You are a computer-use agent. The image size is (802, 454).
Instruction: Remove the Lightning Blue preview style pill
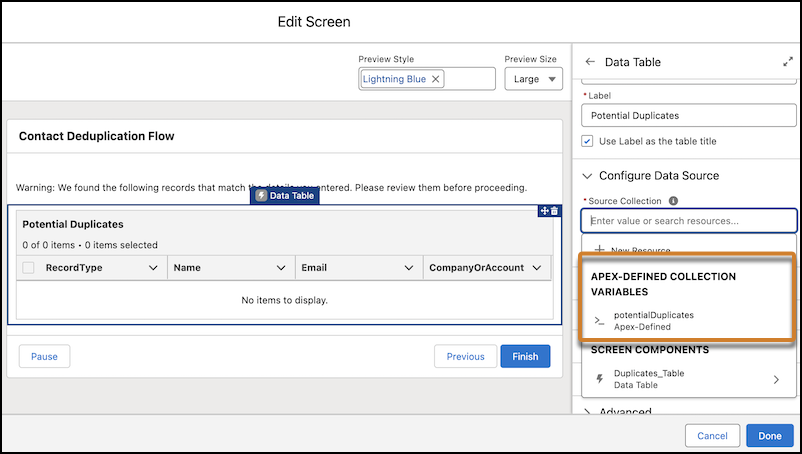pos(436,79)
